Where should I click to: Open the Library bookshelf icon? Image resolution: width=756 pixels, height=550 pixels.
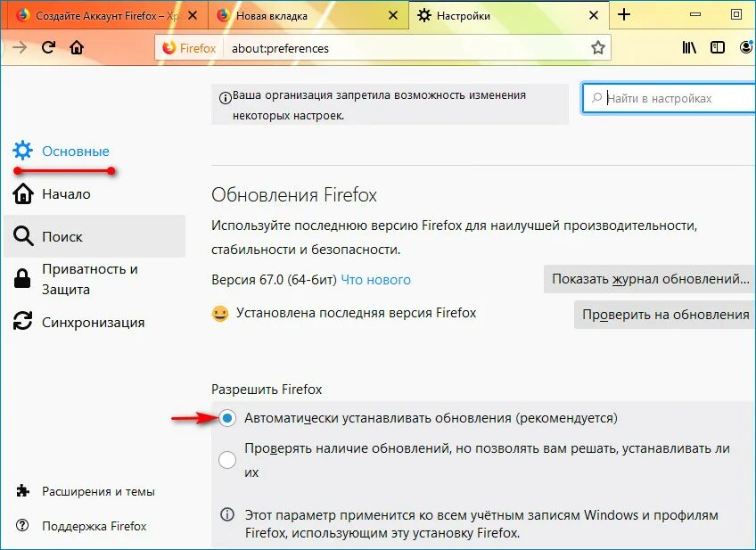pos(689,47)
